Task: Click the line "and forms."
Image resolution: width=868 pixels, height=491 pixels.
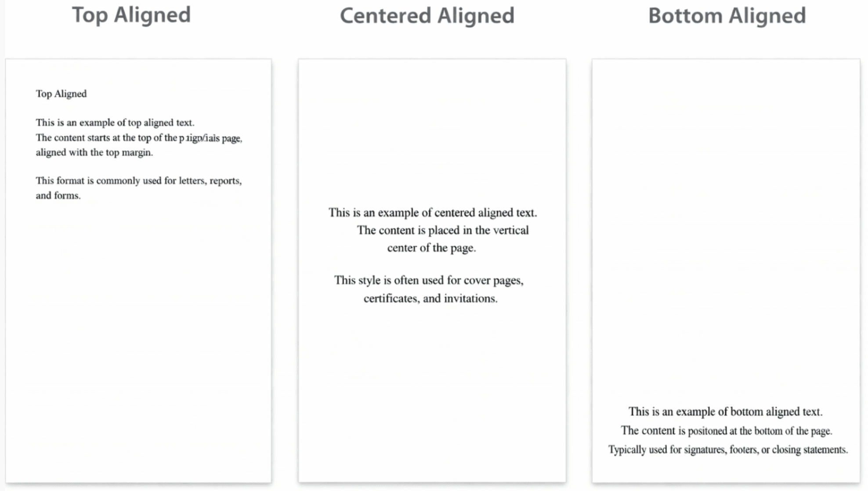Action: (58, 195)
